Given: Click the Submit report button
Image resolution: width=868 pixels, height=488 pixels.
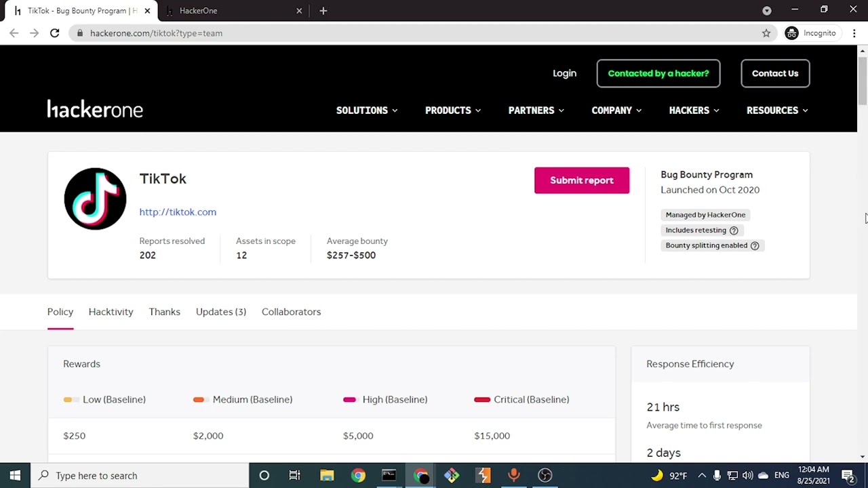Looking at the screenshot, I should (x=582, y=180).
